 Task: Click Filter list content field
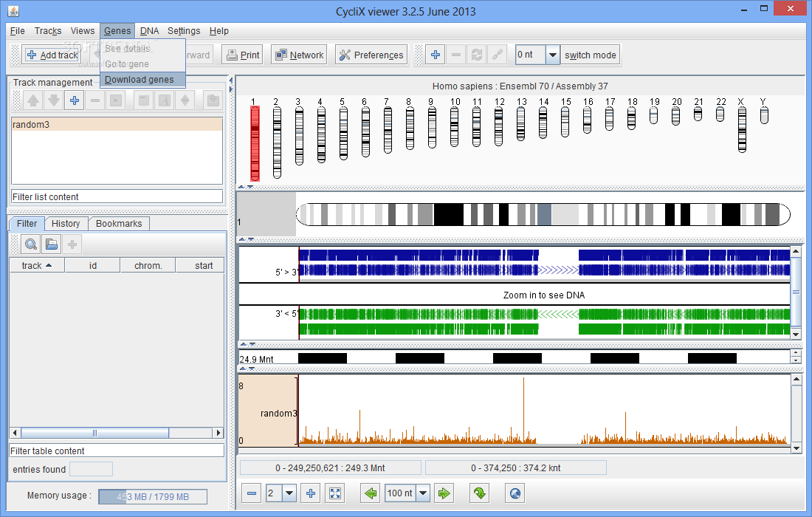pyautogui.click(x=117, y=197)
